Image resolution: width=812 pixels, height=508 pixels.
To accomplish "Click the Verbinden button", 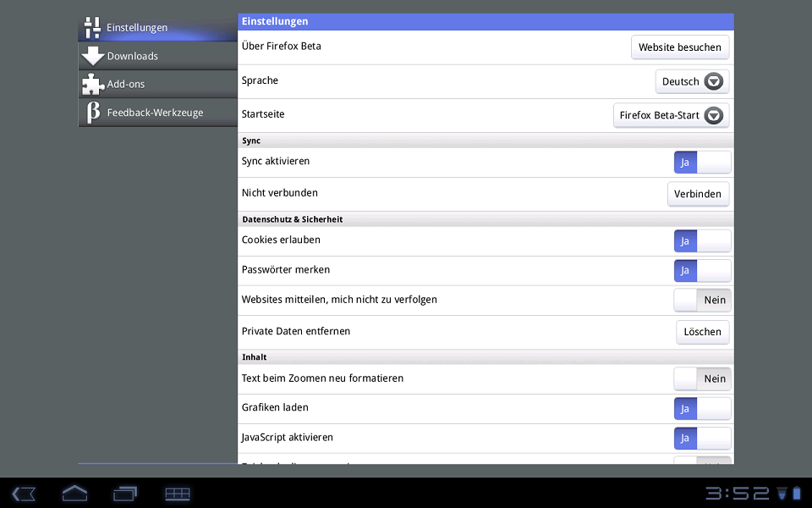I will [x=698, y=194].
